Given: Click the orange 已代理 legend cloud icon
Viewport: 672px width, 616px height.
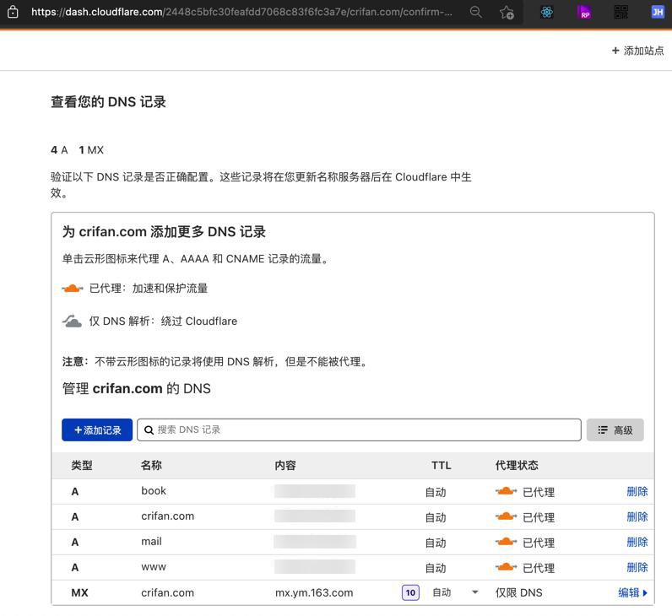Looking at the screenshot, I should [x=73, y=289].
